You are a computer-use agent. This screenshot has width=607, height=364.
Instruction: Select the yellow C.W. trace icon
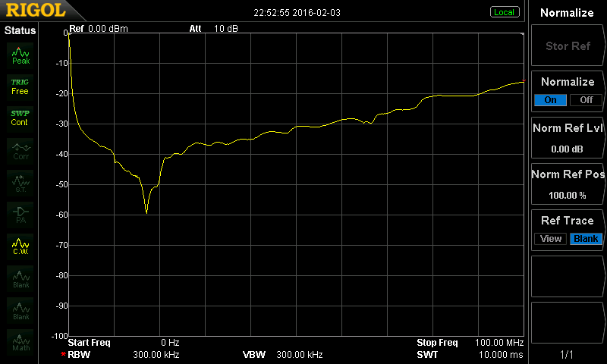(20, 245)
